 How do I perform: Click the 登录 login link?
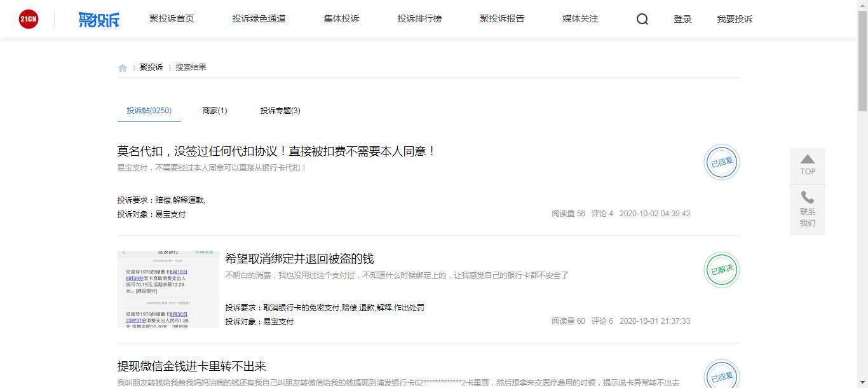[x=682, y=19]
